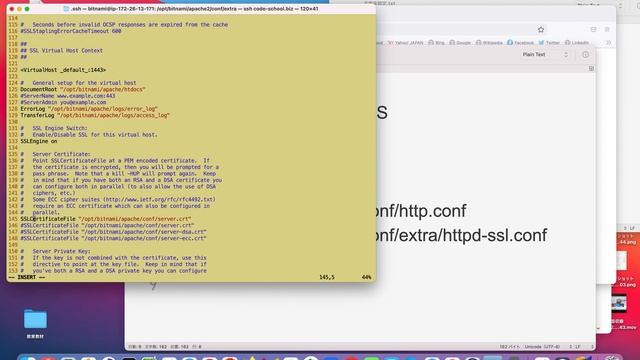Click the ietf.org rfc4492.txt comment line
Image resolution: width=640 pixels, height=360 pixels.
[x=118, y=200]
